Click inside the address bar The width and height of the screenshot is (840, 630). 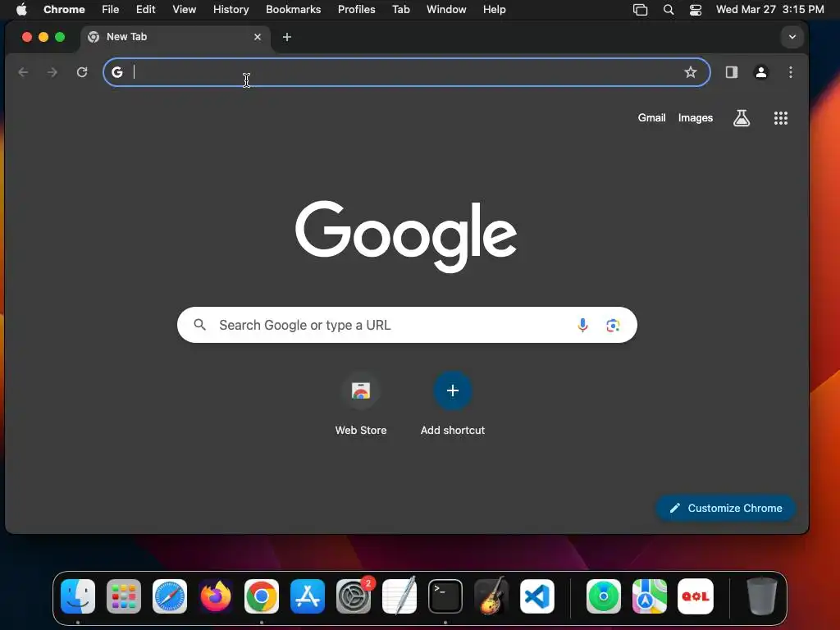click(407, 72)
